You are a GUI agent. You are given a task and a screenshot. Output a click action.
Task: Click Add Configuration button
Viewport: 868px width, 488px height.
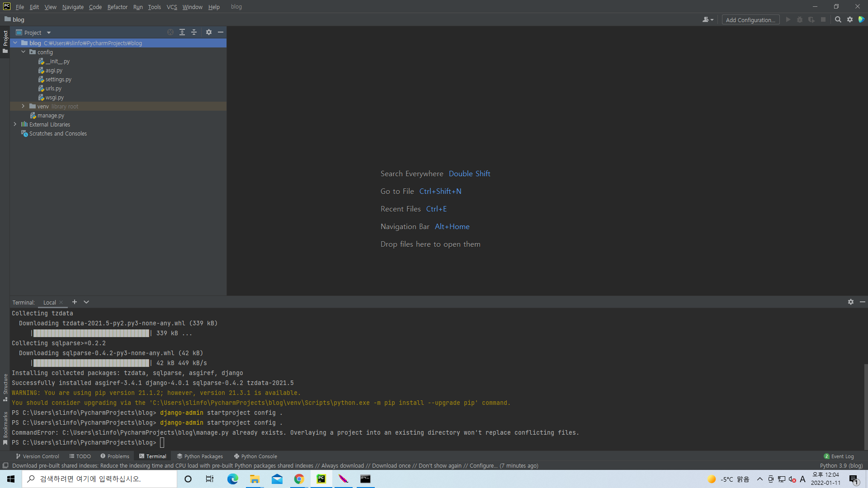tap(750, 20)
